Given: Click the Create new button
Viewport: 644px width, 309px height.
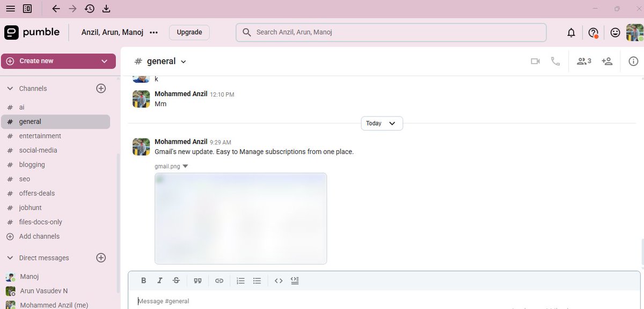Looking at the screenshot, I should (x=58, y=61).
